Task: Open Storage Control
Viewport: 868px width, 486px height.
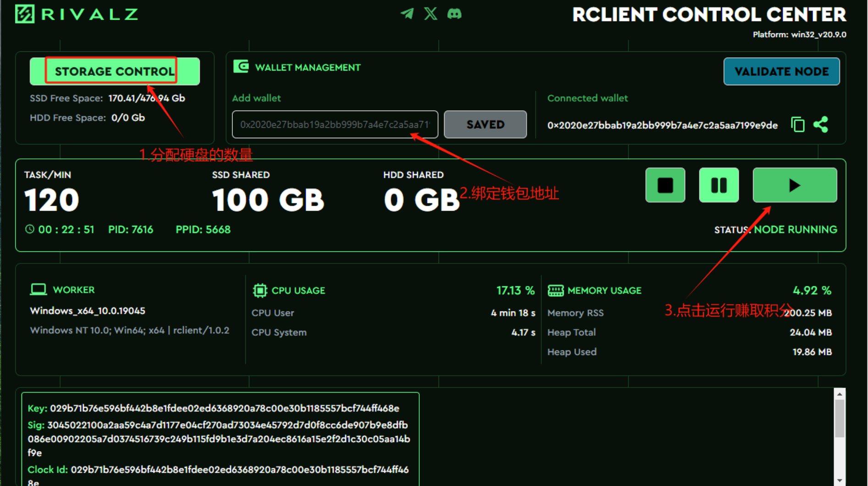Action: pyautogui.click(x=115, y=71)
